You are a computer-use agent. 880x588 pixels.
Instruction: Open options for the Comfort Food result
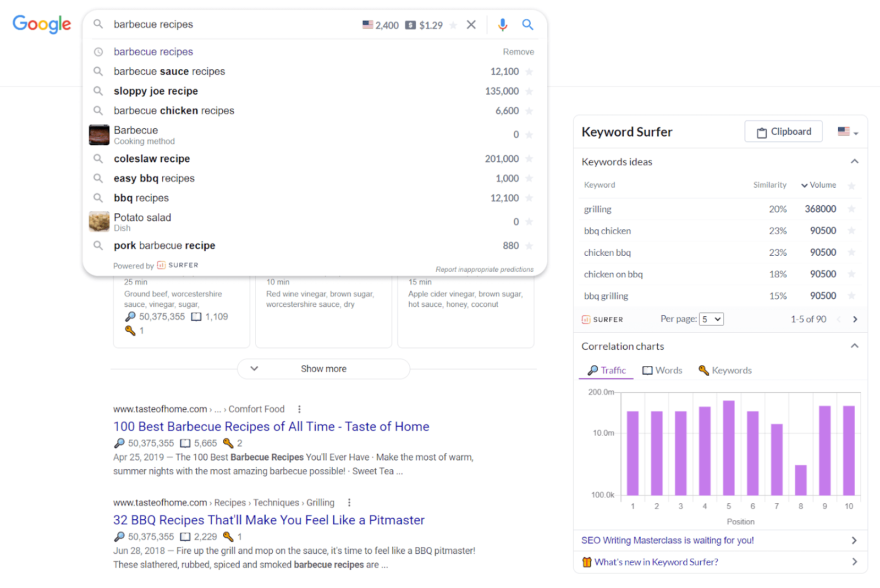(x=299, y=409)
